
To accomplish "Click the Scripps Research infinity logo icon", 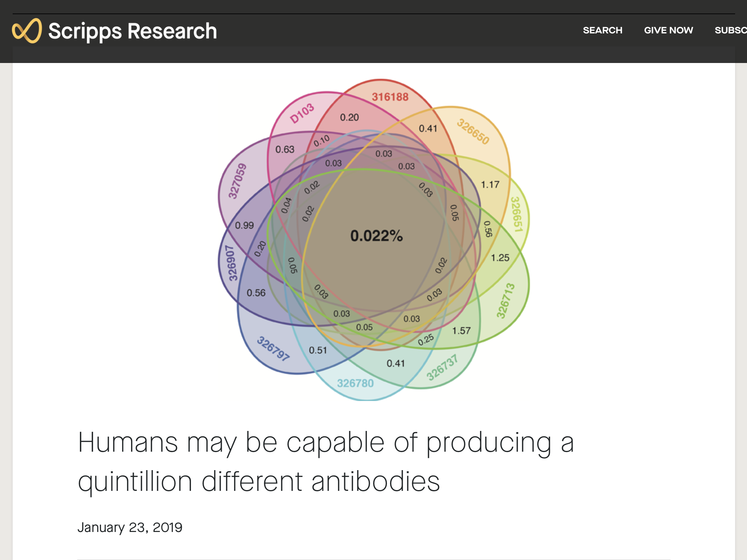I will click(x=27, y=31).
